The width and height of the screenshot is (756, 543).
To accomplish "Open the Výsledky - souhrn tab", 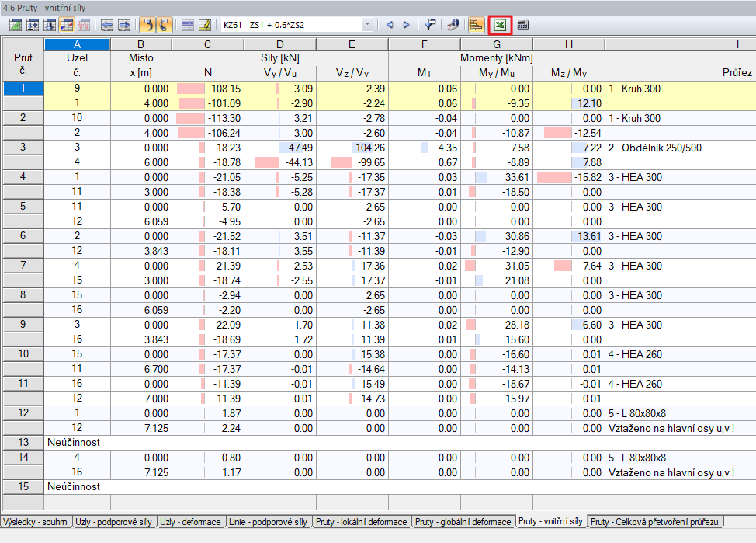I will pyautogui.click(x=35, y=522).
